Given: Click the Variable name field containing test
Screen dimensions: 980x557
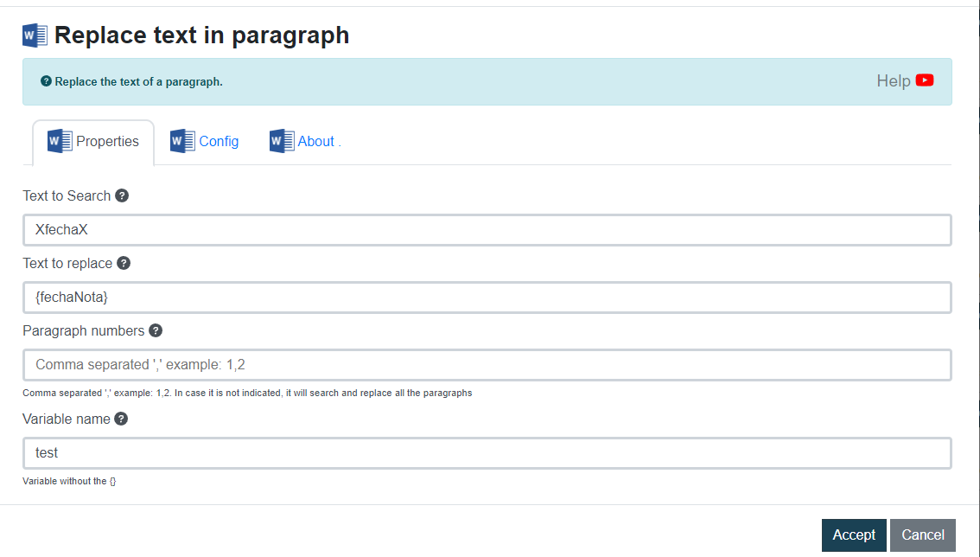Looking at the screenshot, I should point(487,453).
